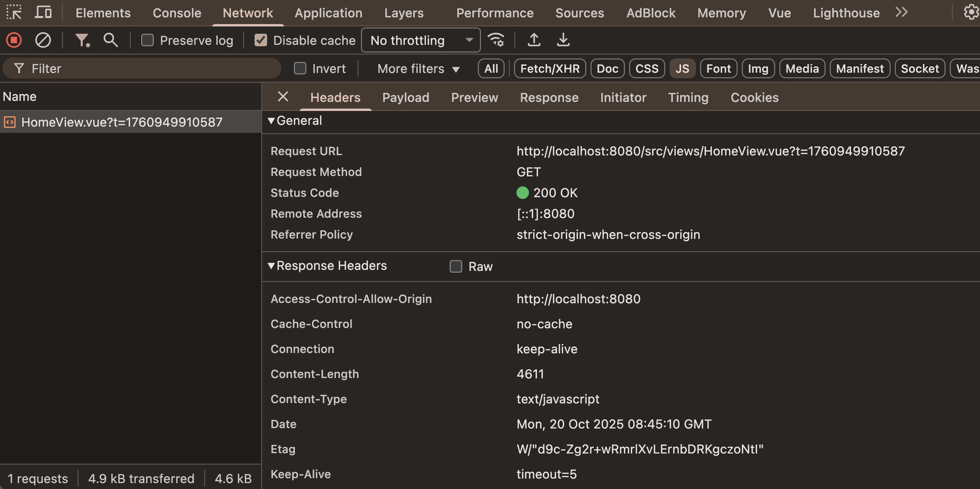Click the funnel filter toggle icon

coord(82,40)
